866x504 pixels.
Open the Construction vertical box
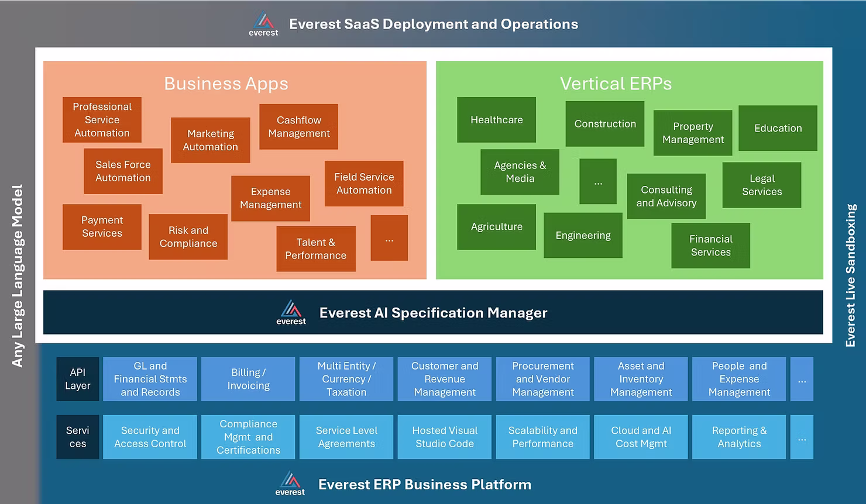[x=605, y=124]
